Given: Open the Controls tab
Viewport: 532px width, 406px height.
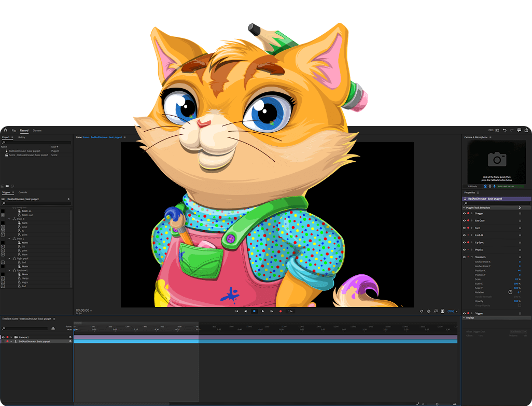Looking at the screenshot, I should click(x=23, y=192).
